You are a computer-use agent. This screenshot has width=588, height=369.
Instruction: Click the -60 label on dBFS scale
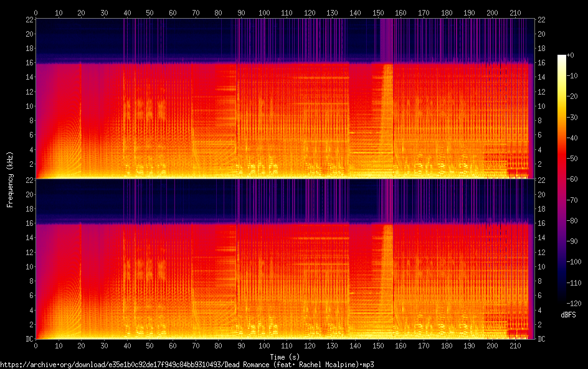pyautogui.click(x=572, y=179)
